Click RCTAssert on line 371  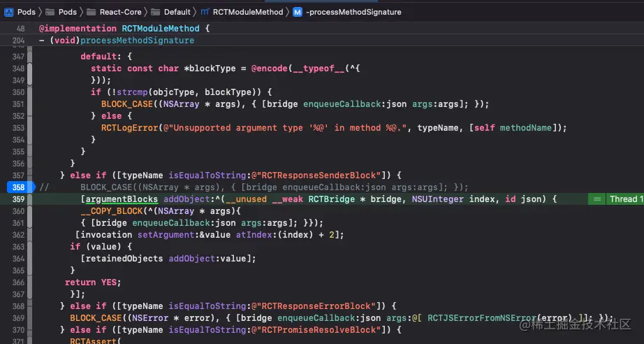[93, 341]
